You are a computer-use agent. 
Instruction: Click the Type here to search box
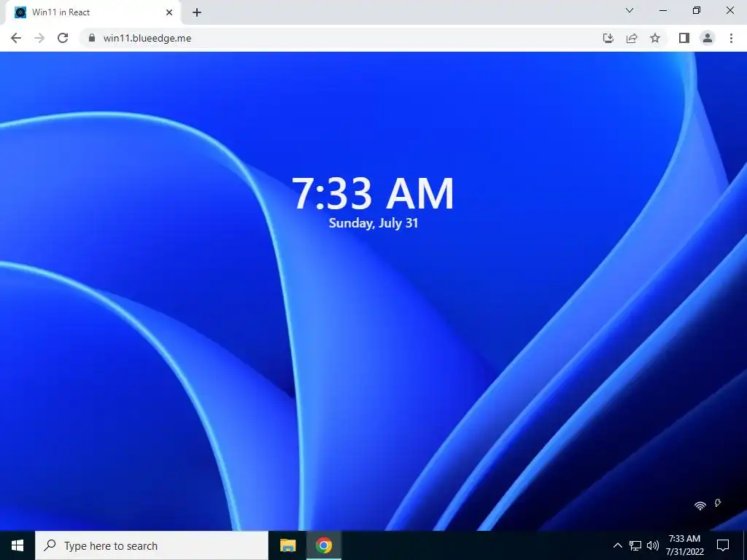click(x=152, y=545)
